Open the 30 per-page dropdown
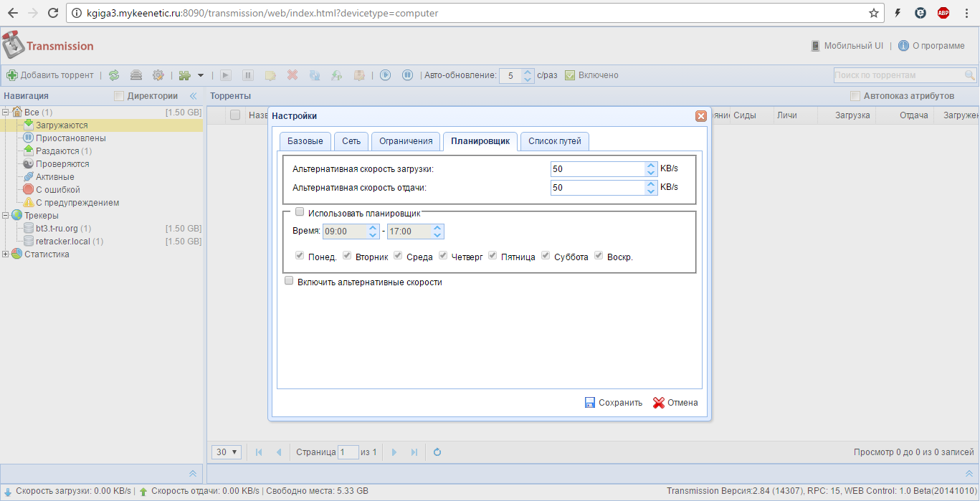Viewport: 980px width, 501px height. [x=227, y=452]
